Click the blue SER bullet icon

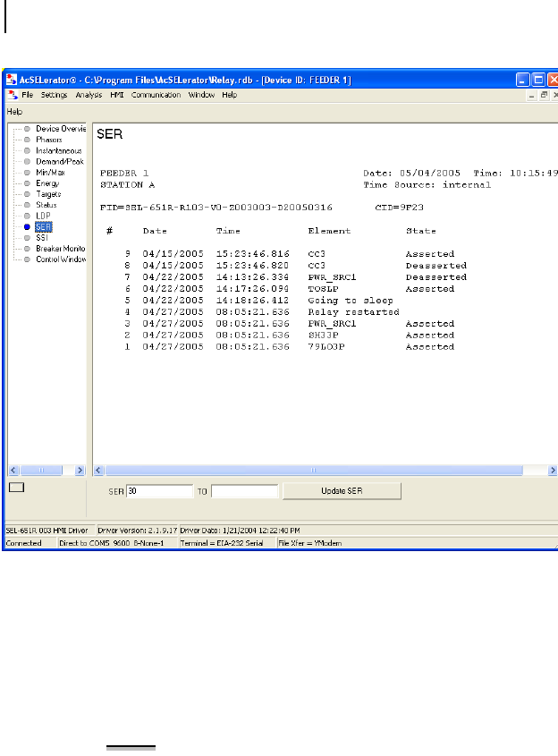(27, 227)
